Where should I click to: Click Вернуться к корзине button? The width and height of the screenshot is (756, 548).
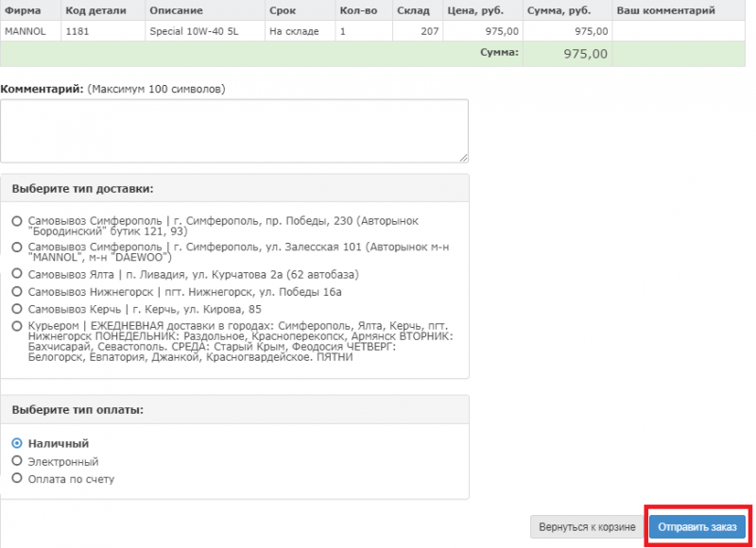coord(587,527)
